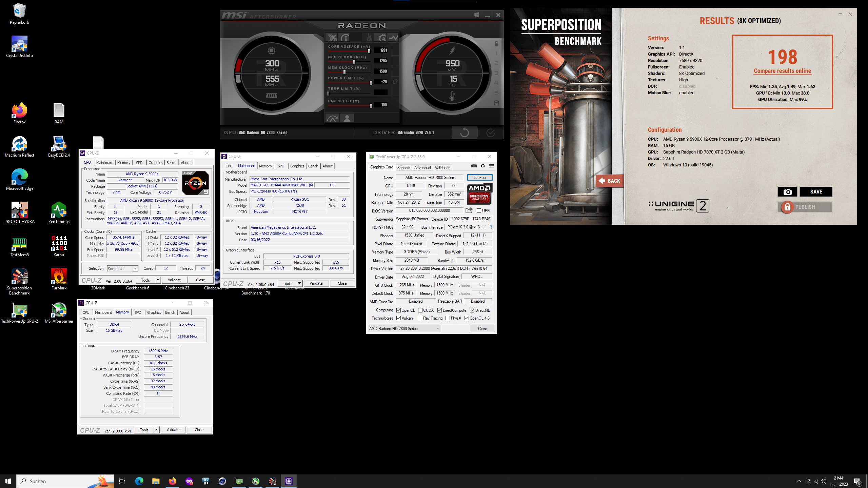Open Bench tab in CPU-Z Mainboard window
The height and width of the screenshot is (488, 868).
coord(313,166)
